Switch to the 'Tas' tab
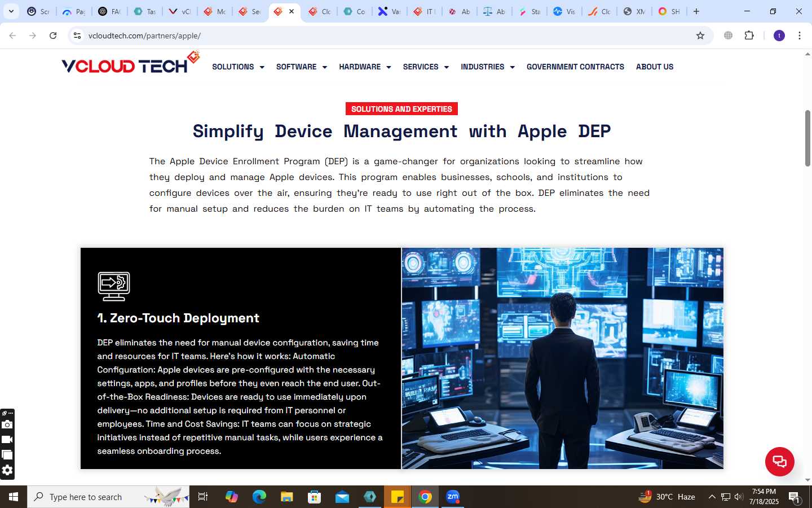 click(144, 11)
